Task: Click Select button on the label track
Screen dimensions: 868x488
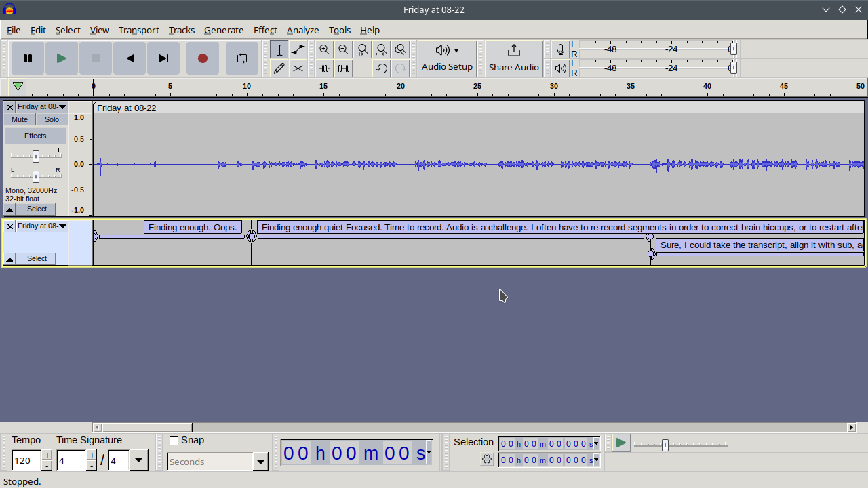Action: [x=37, y=259]
